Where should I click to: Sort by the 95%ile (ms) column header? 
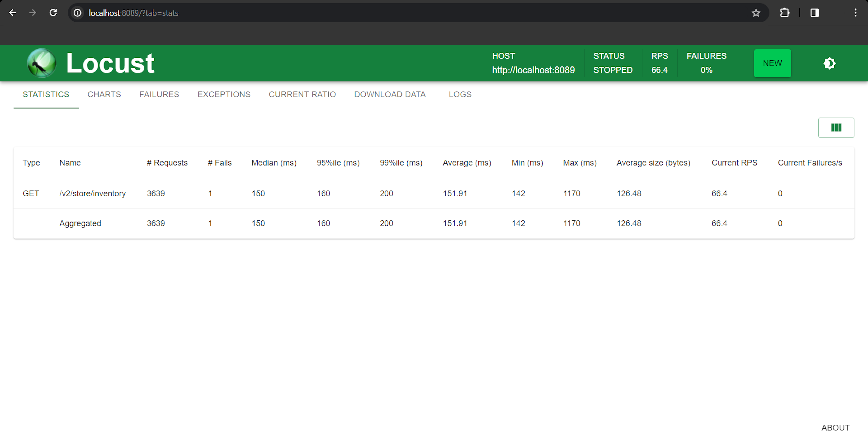[x=338, y=163]
